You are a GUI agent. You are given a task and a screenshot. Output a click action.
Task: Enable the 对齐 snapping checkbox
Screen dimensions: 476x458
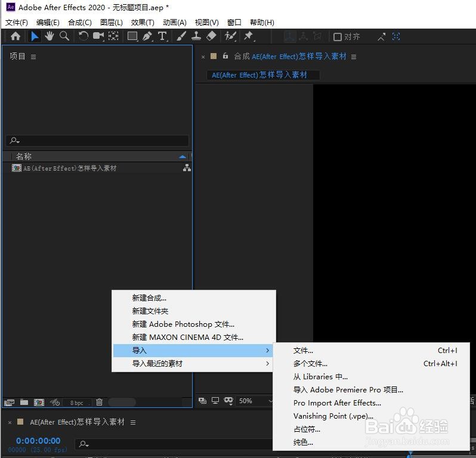(337, 37)
